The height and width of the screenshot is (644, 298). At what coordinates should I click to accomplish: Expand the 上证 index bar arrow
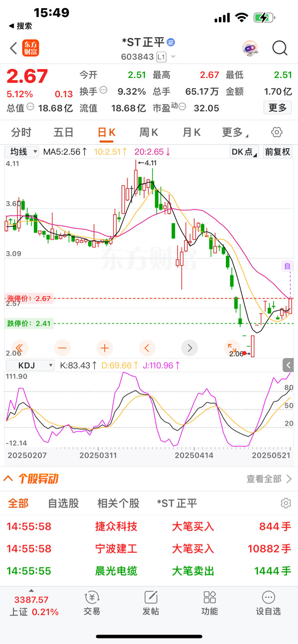click(31, 591)
